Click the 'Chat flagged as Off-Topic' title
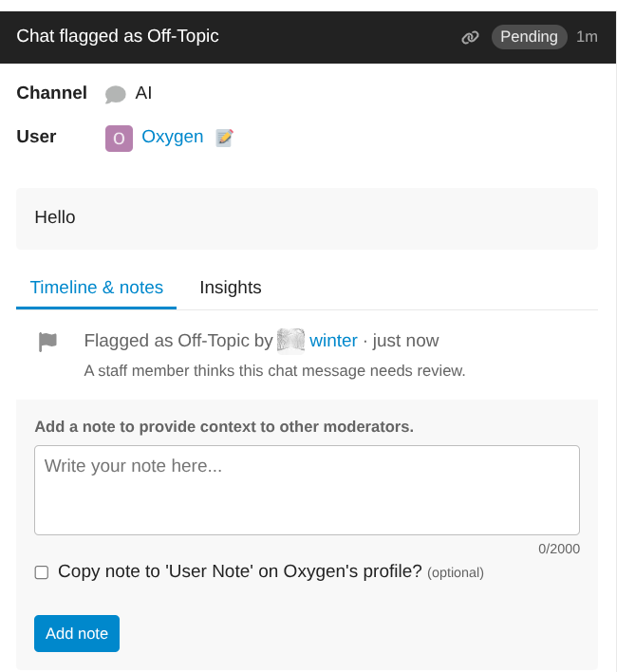Image resolution: width=635 pixels, height=672 pixels. coord(118,37)
